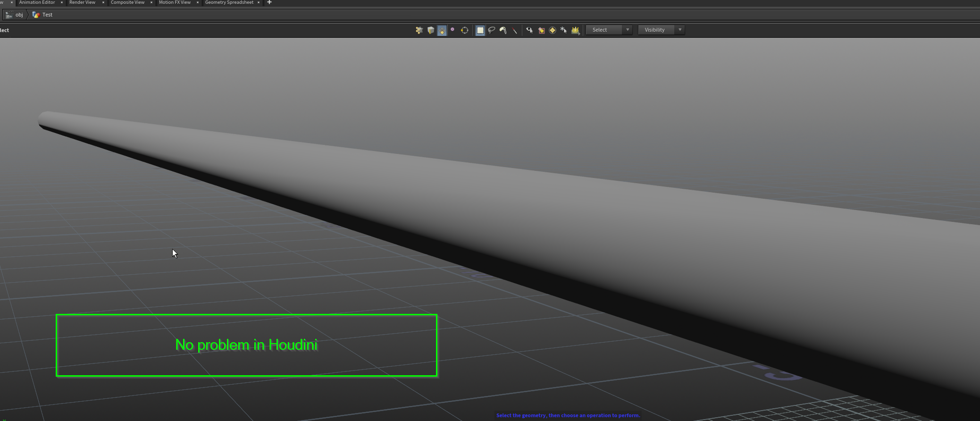The height and width of the screenshot is (421, 980).
Task: Toggle the points selection mode icon
Action: pos(452,30)
